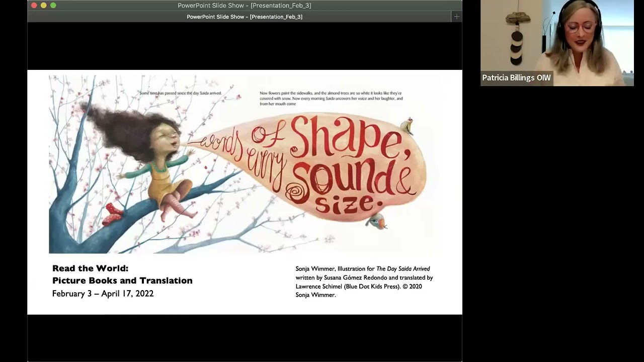
Task: Click the Patricia Billings OIW name label
Action: pos(517,78)
